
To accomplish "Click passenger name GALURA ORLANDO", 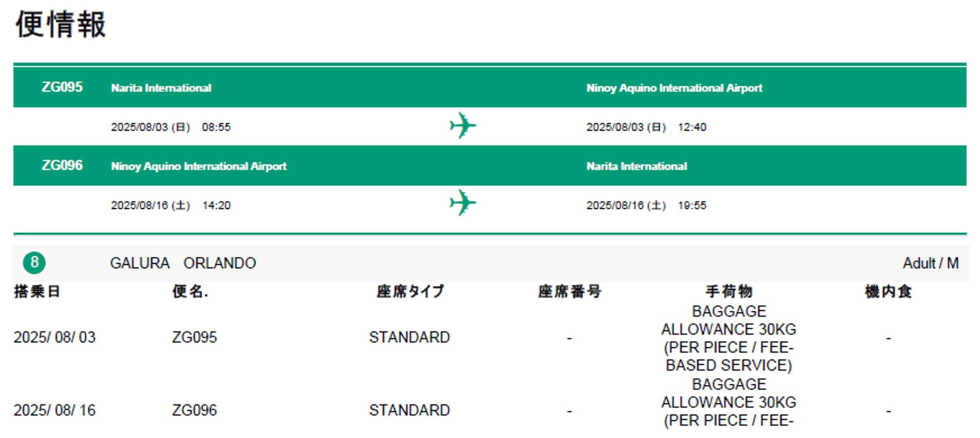I will click(x=183, y=263).
